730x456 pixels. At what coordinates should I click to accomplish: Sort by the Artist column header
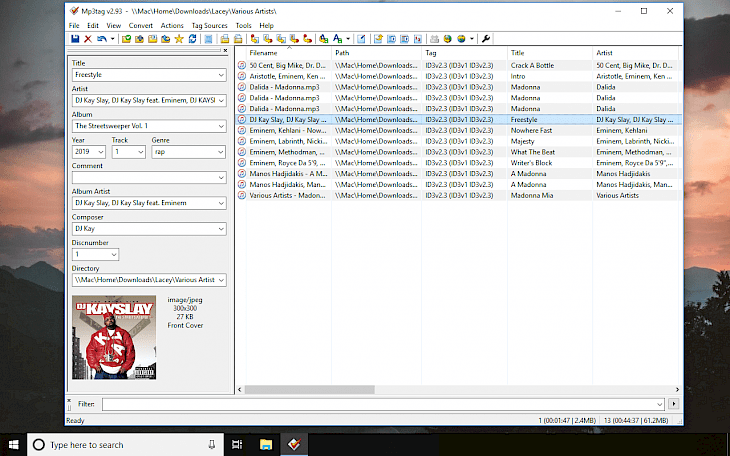(x=635, y=53)
